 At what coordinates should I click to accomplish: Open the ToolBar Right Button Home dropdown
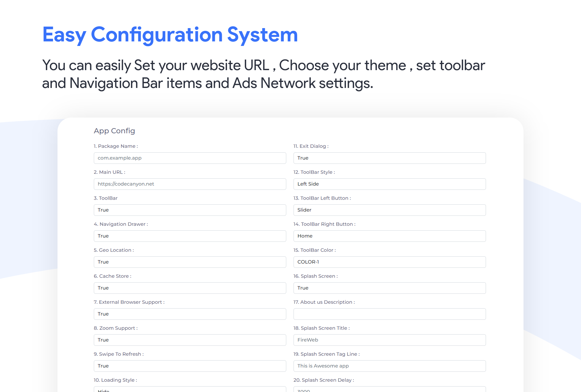coord(389,236)
